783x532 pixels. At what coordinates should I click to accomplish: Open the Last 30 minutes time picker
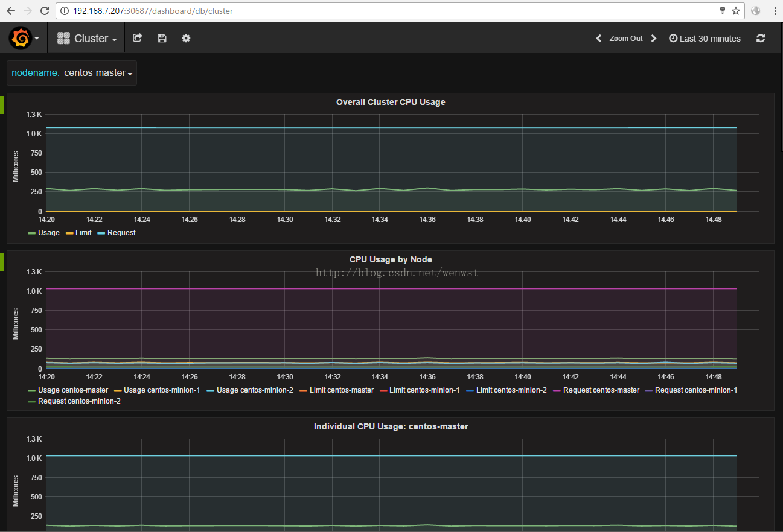(705, 38)
